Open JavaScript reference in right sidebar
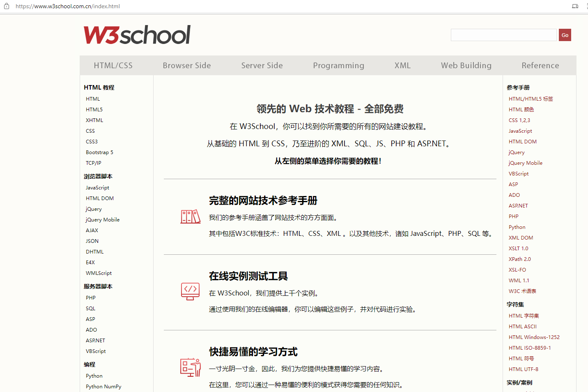 (x=520, y=131)
